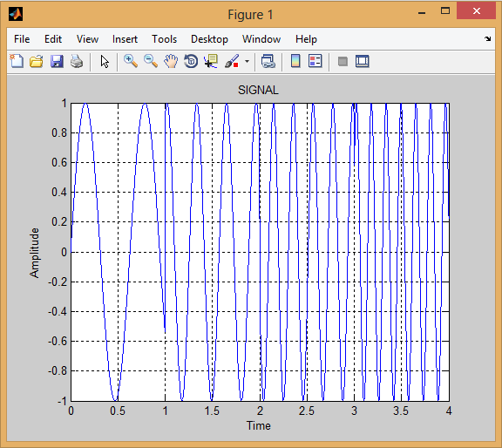This screenshot has width=502, height=448.
Task: Save the figure with the floppy disk icon
Action: pos(57,61)
